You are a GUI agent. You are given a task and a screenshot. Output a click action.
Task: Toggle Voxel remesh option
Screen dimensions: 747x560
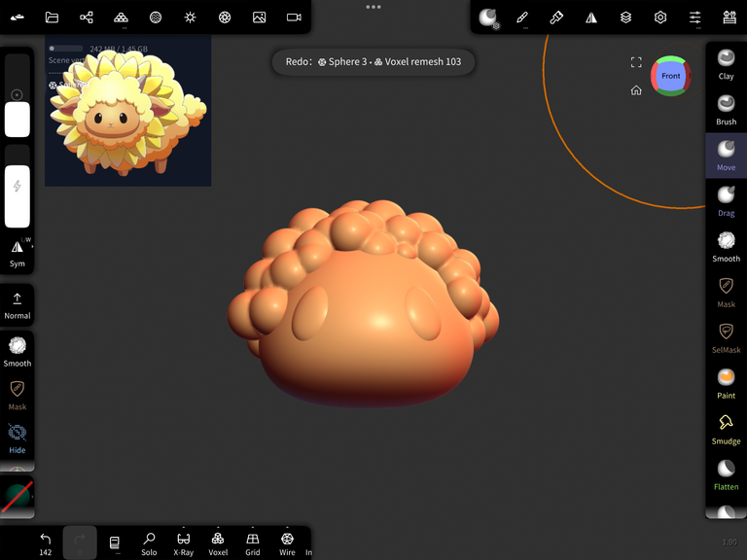[x=218, y=543]
